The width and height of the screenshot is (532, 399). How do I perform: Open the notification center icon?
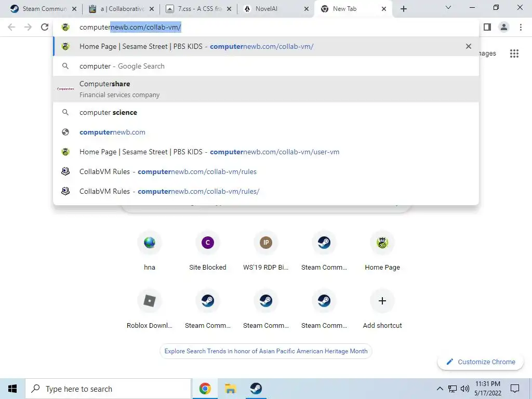[x=515, y=389]
